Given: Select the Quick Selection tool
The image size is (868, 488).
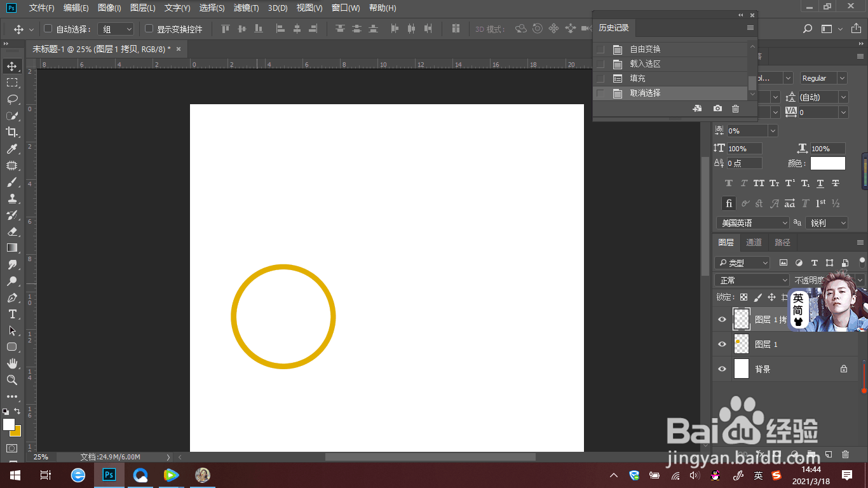Looking at the screenshot, I should tap(12, 116).
